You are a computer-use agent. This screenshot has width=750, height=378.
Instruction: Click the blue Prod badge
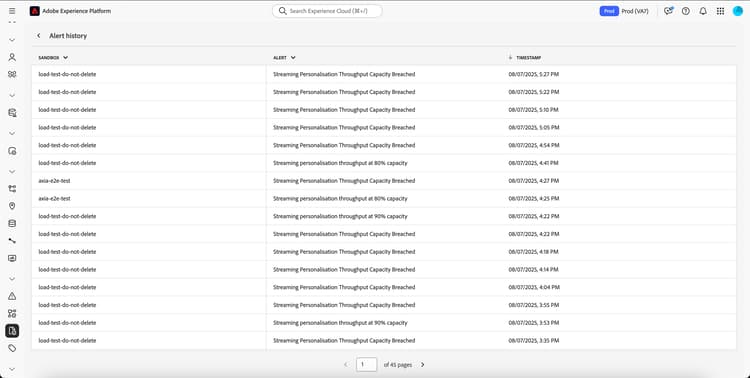[609, 11]
